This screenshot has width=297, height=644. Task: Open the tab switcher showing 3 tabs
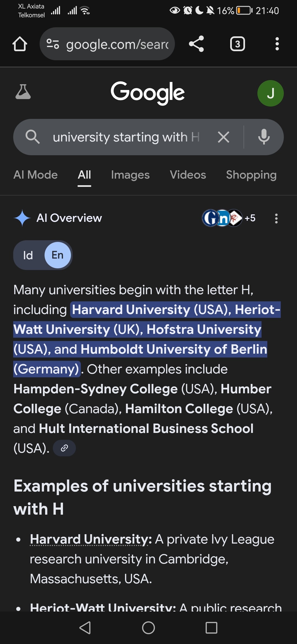point(237,44)
